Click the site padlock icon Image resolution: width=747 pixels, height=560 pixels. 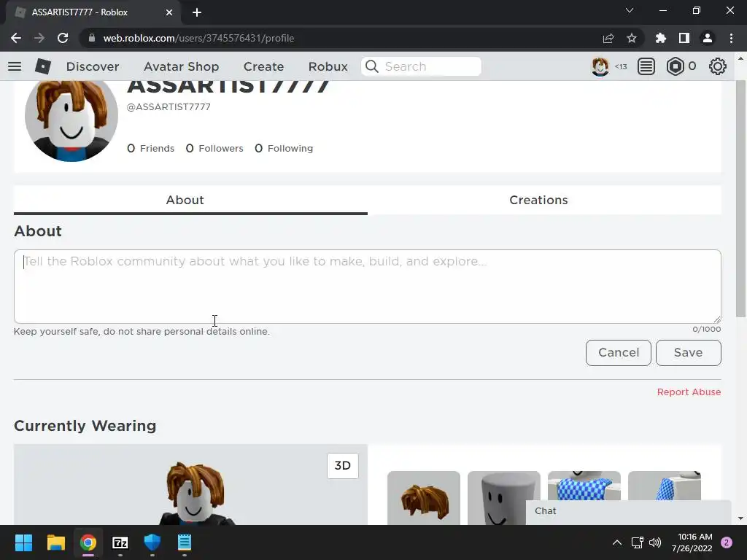tap(92, 38)
